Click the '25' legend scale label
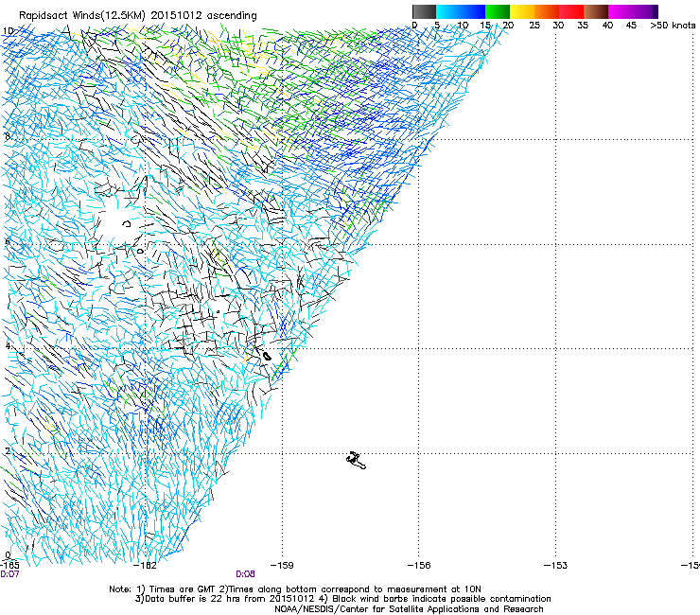 click(x=534, y=26)
